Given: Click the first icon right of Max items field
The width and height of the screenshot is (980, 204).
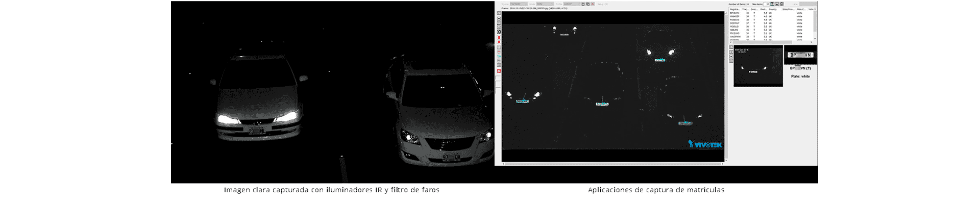Looking at the screenshot, I should (x=772, y=4).
